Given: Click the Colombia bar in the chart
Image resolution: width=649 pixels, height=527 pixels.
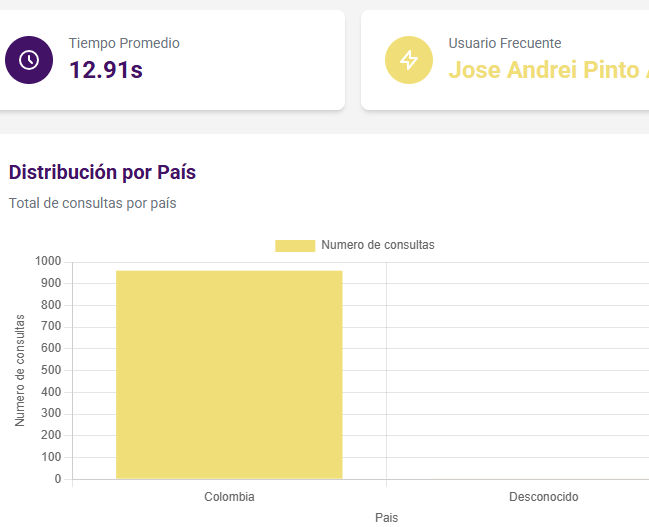Looking at the screenshot, I should point(229,375).
